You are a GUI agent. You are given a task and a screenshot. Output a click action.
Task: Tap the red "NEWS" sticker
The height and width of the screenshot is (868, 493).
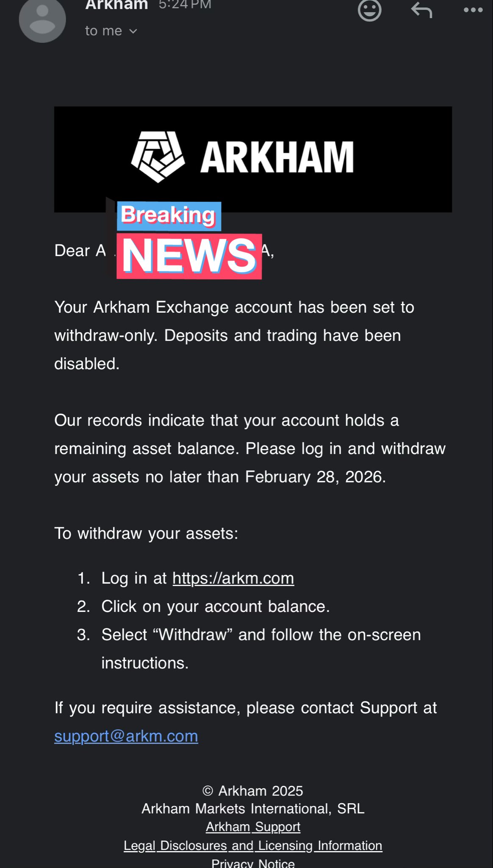189,256
